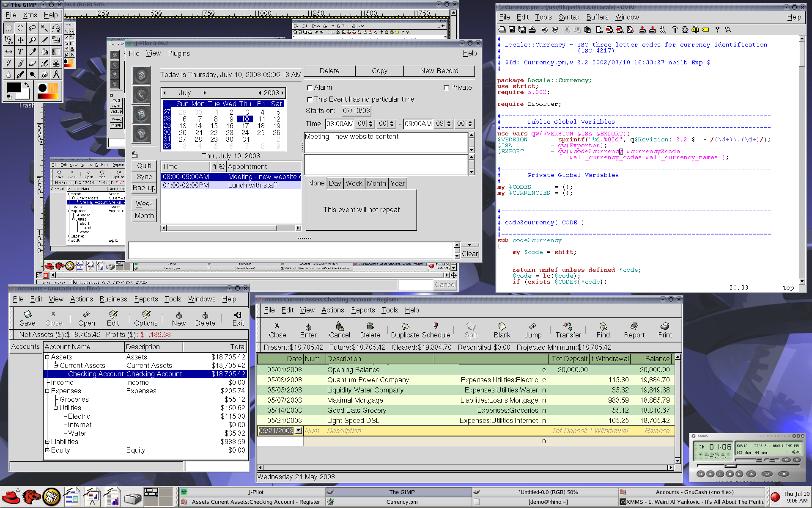
Task: Toggle the Alarm checkbox in J-Pilot
Action: tap(310, 88)
